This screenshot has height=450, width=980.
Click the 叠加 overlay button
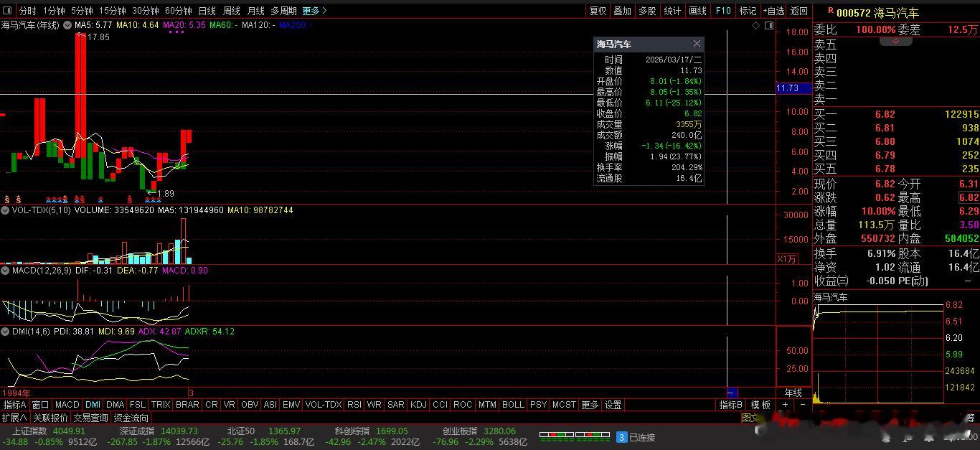(x=623, y=11)
